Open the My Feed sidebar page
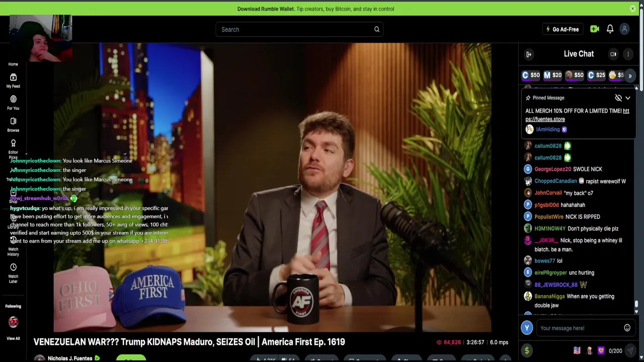This screenshot has width=644, height=362. pos(13,80)
